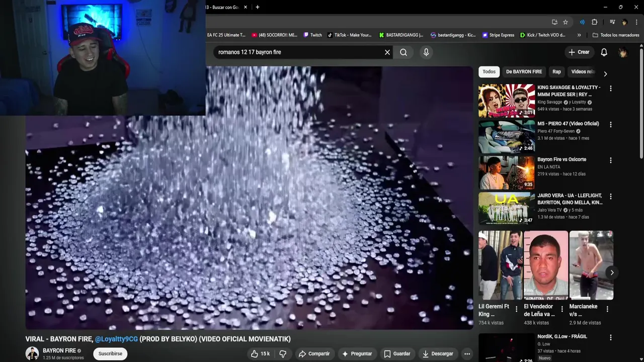
Task: Open the Marcianeke short thumbnail
Action: tap(591, 265)
